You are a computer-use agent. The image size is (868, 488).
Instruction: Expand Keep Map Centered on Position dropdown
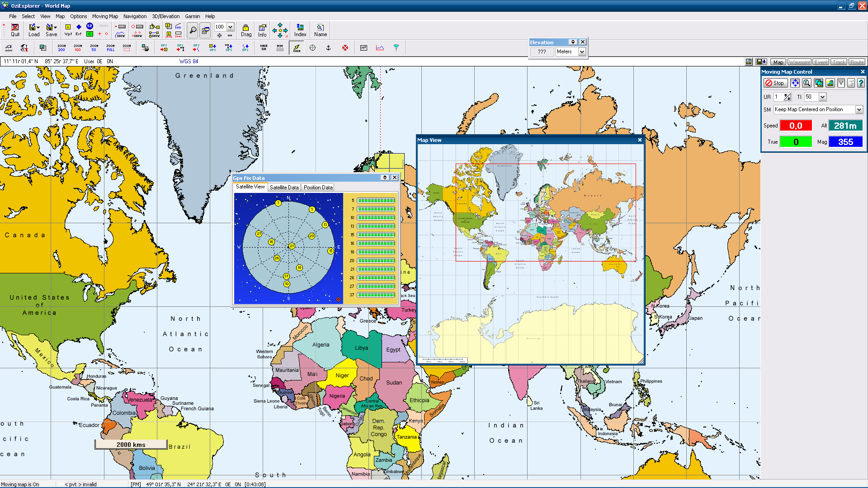(x=859, y=110)
